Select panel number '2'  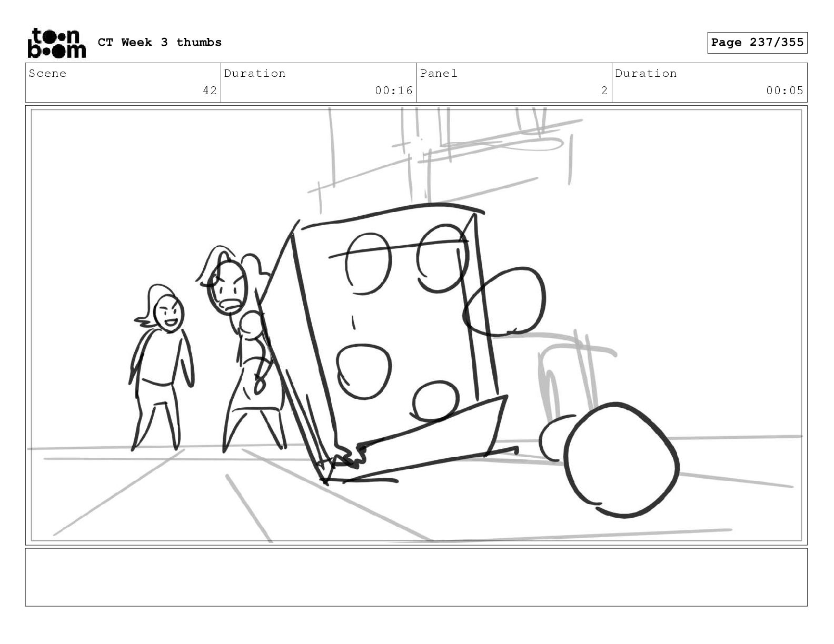(604, 90)
